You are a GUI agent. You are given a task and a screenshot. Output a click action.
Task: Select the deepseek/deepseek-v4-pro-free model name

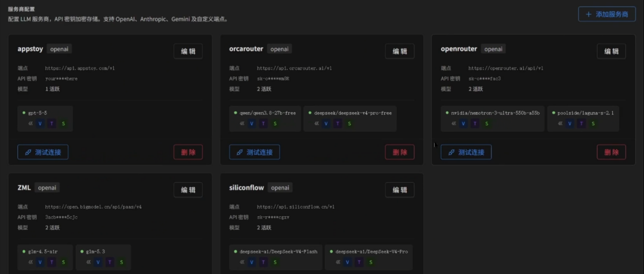[352, 113]
